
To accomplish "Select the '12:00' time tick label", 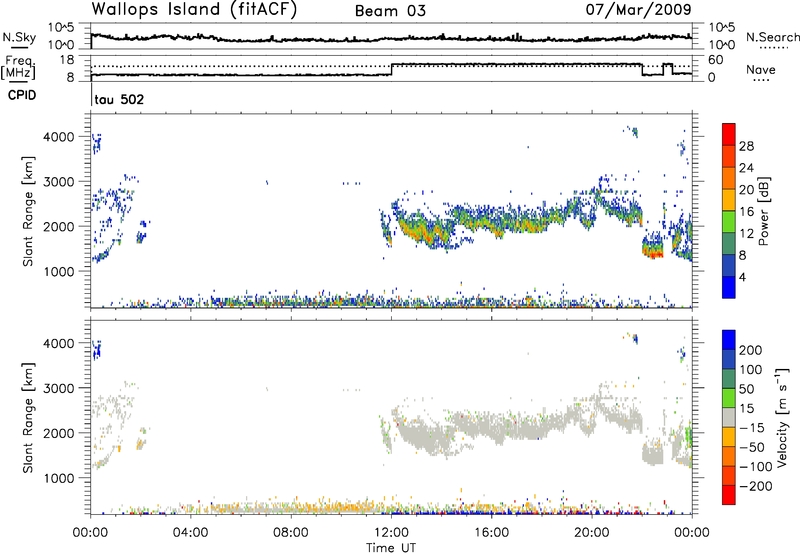I will [x=391, y=533].
